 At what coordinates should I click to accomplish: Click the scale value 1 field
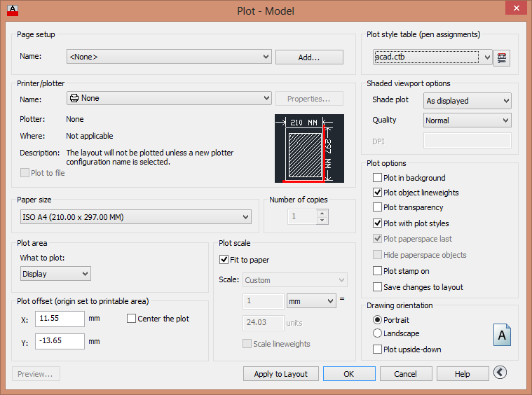pyautogui.click(x=264, y=301)
